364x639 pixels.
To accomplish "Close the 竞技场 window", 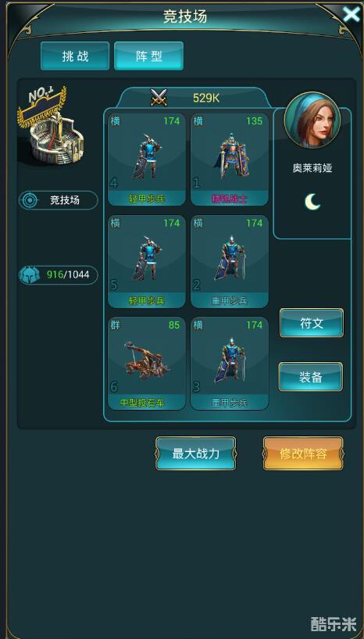I will tap(351, 14).
